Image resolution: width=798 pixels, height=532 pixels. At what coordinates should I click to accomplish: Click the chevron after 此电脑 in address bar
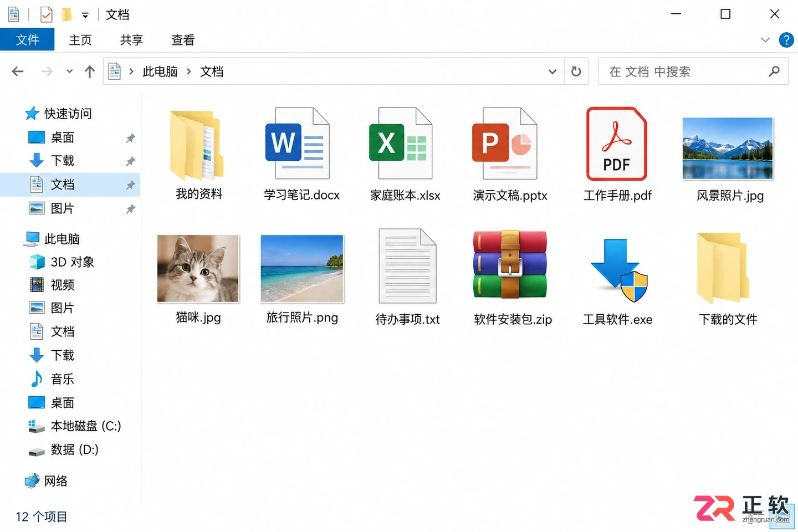point(189,71)
